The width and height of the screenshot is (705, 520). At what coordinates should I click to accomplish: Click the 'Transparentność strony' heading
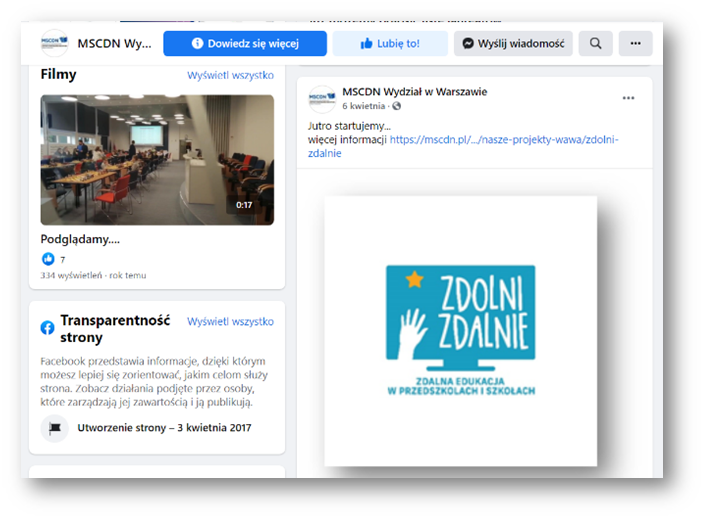tap(115, 329)
